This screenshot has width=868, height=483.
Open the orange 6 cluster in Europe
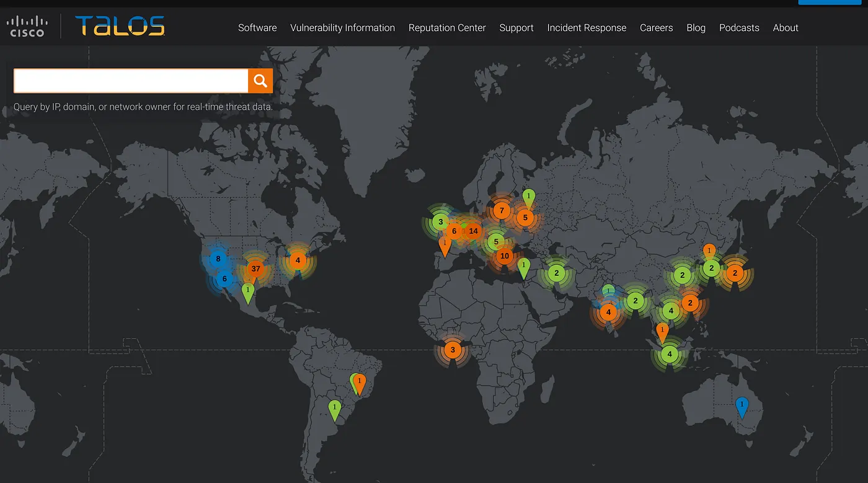pyautogui.click(x=454, y=231)
